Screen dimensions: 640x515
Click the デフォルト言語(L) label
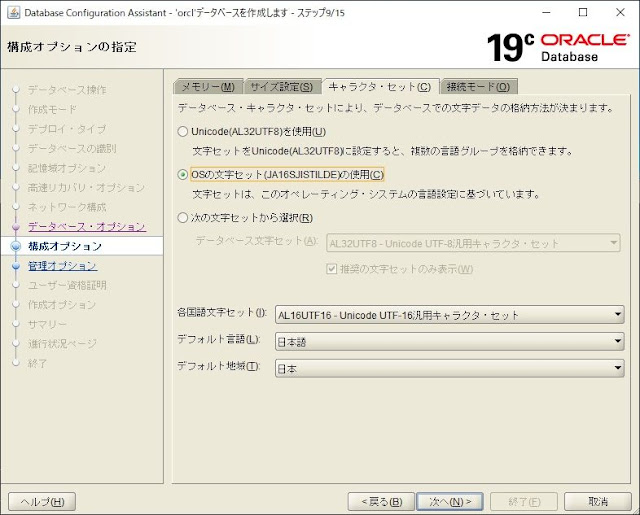pyautogui.click(x=219, y=340)
